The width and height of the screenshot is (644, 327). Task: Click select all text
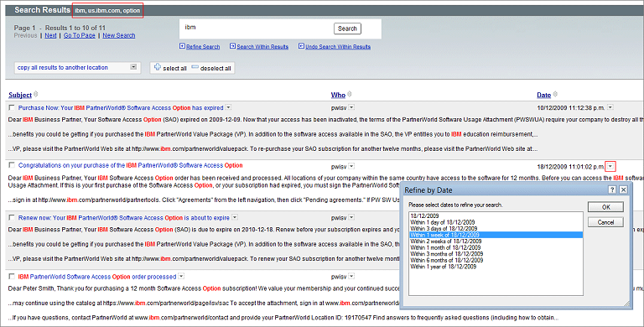[x=174, y=68]
